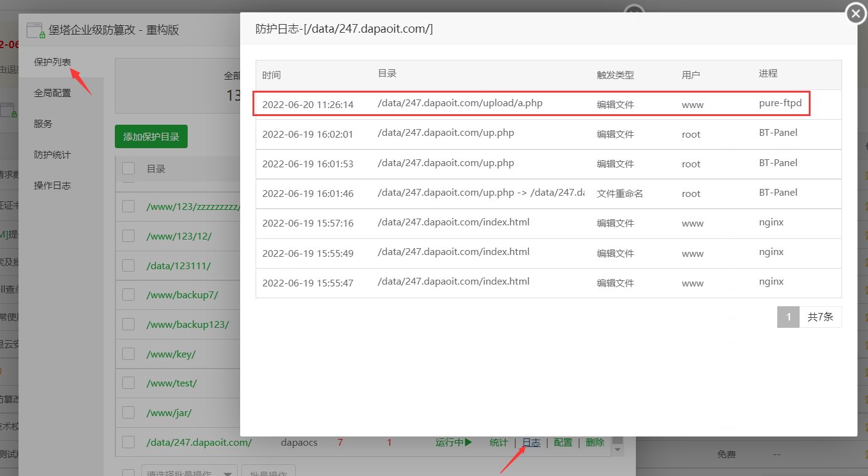Viewport: 868px width, 476px height.
Task: Click the 2022-06-19 15:55:47 timestamp
Action: click(308, 283)
